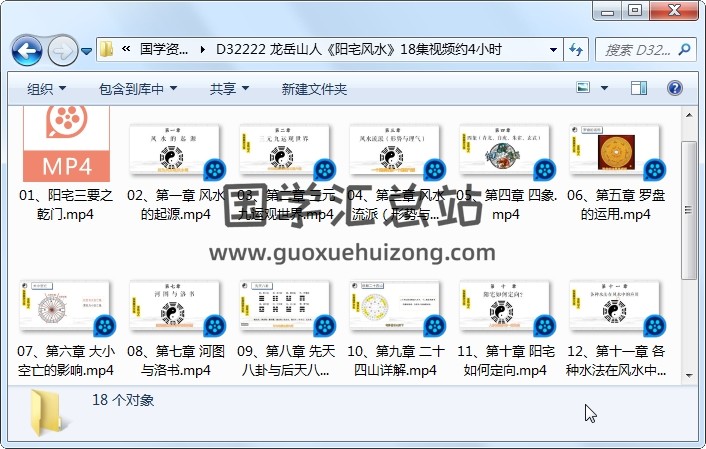Open the 包含到库中 menu
The width and height of the screenshot is (706, 449).
[139, 89]
